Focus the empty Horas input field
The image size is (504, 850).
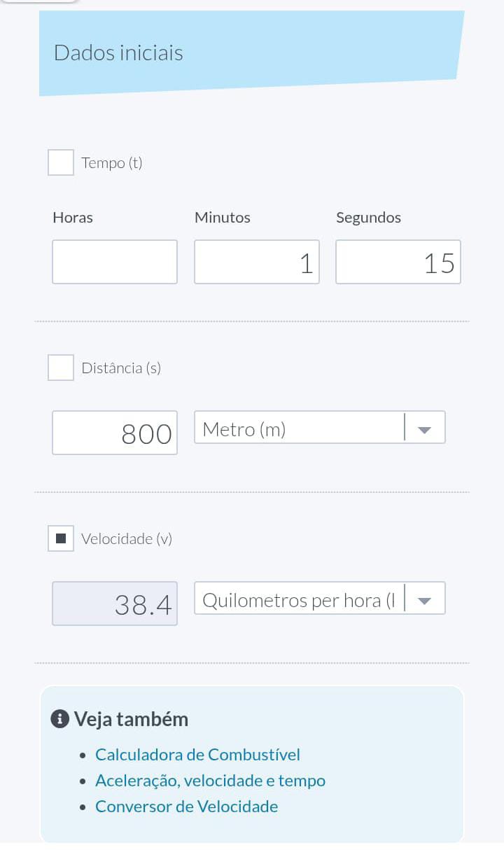[x=115, y=262]
